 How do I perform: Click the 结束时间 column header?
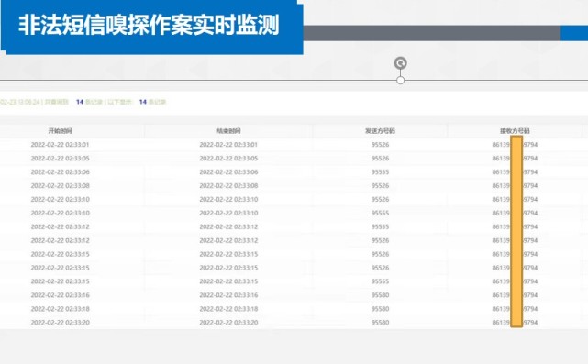click(228, 131)
